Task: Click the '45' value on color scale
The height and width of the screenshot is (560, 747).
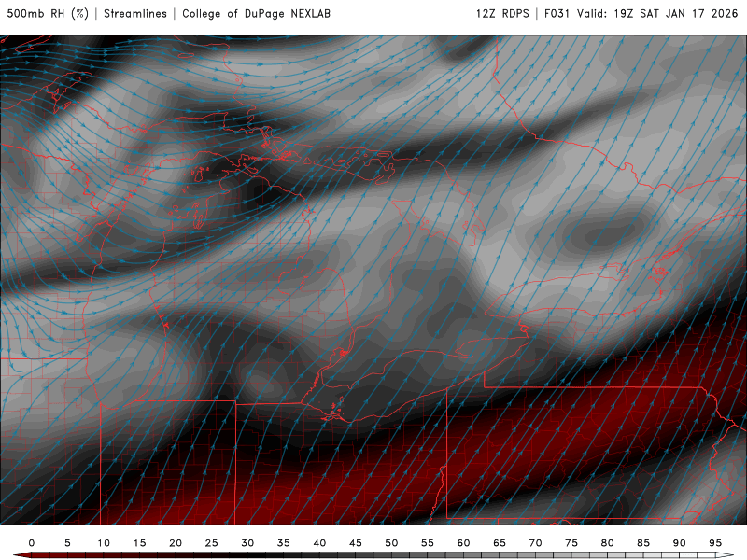Action: pyautogui.click(x=356, y=543)
